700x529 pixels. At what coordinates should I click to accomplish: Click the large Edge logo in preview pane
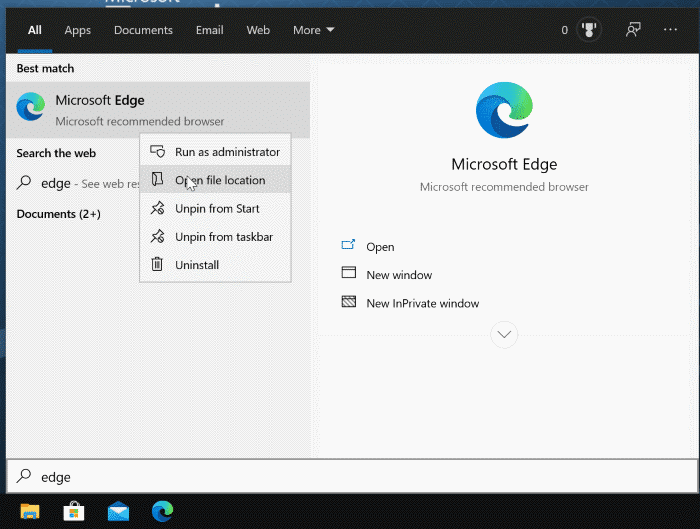click(504, 110)
